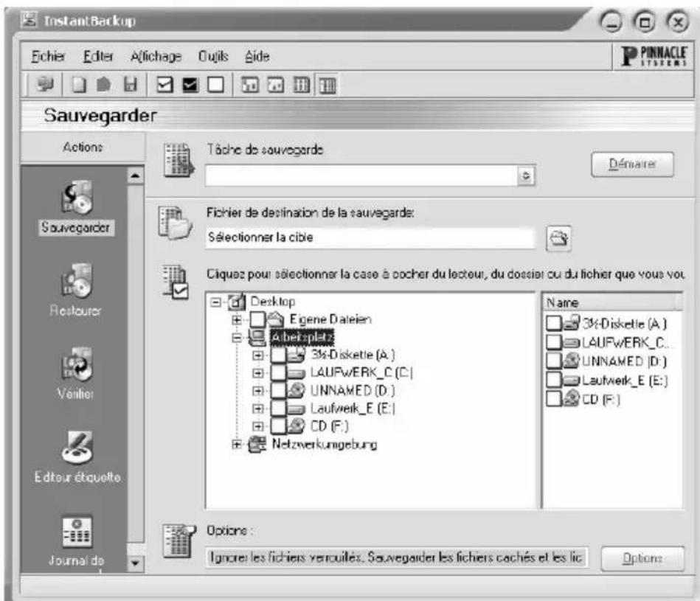Expand the UNNAMED (D:) tree node

point(258,391)
